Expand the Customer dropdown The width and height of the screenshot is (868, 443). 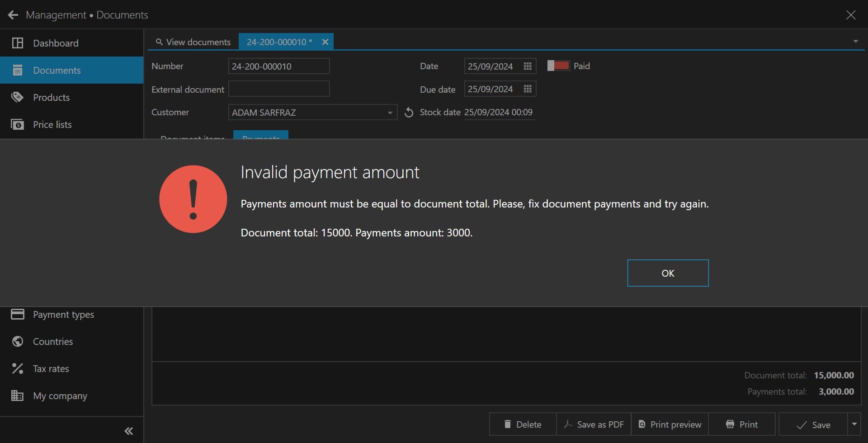pos(390,113)
